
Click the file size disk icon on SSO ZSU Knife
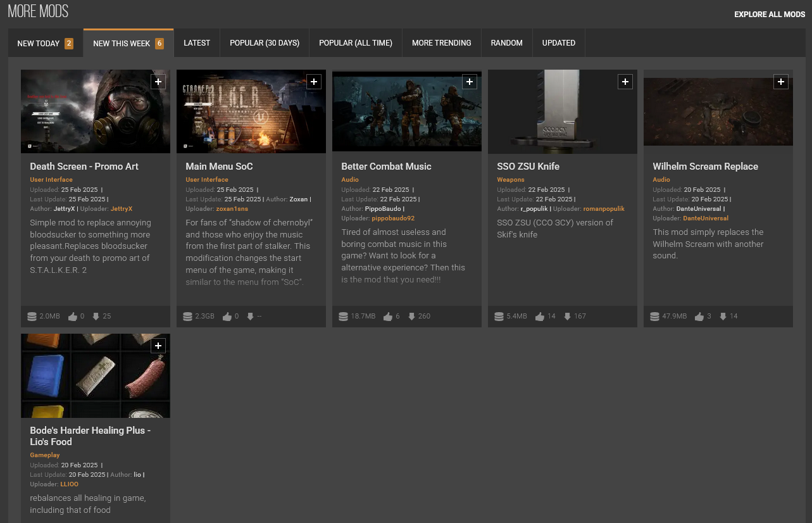(499, 316)
